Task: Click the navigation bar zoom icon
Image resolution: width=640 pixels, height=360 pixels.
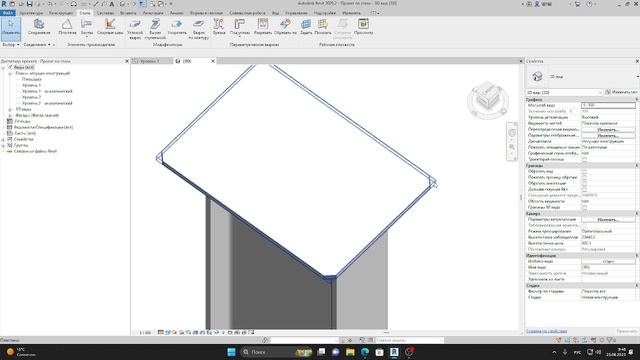Action: pos(512,147)
